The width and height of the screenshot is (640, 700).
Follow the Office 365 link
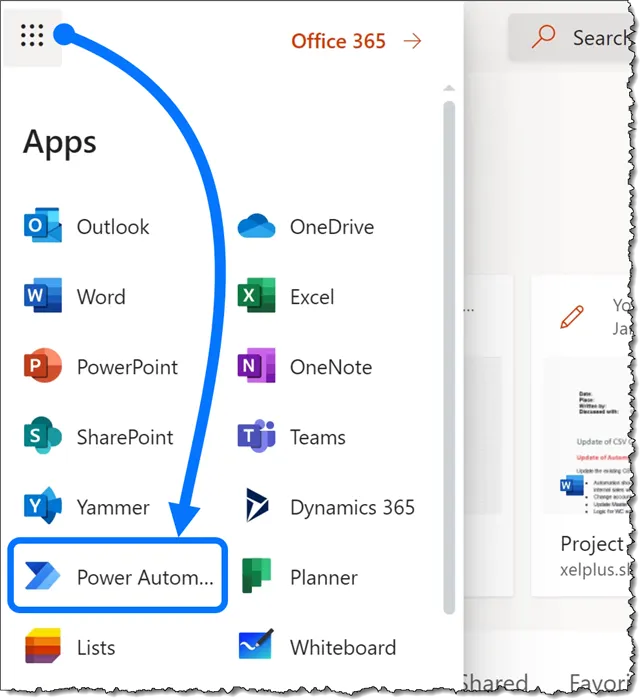[x=338, y=41]
